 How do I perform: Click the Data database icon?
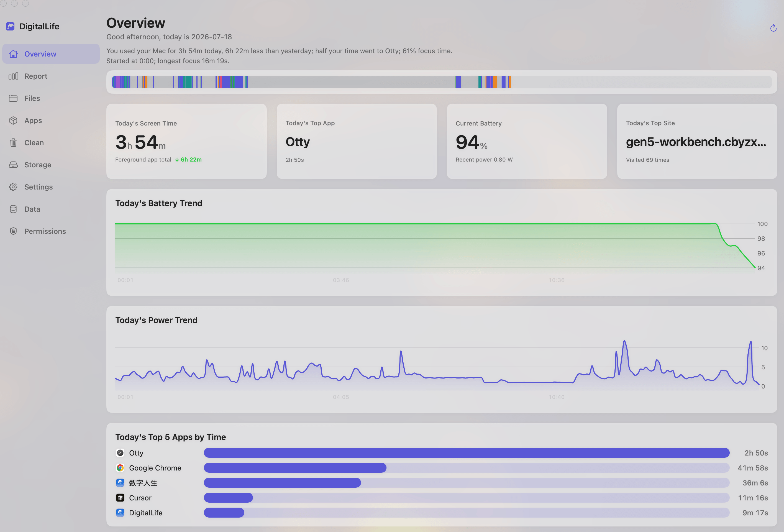click(13, 209)
